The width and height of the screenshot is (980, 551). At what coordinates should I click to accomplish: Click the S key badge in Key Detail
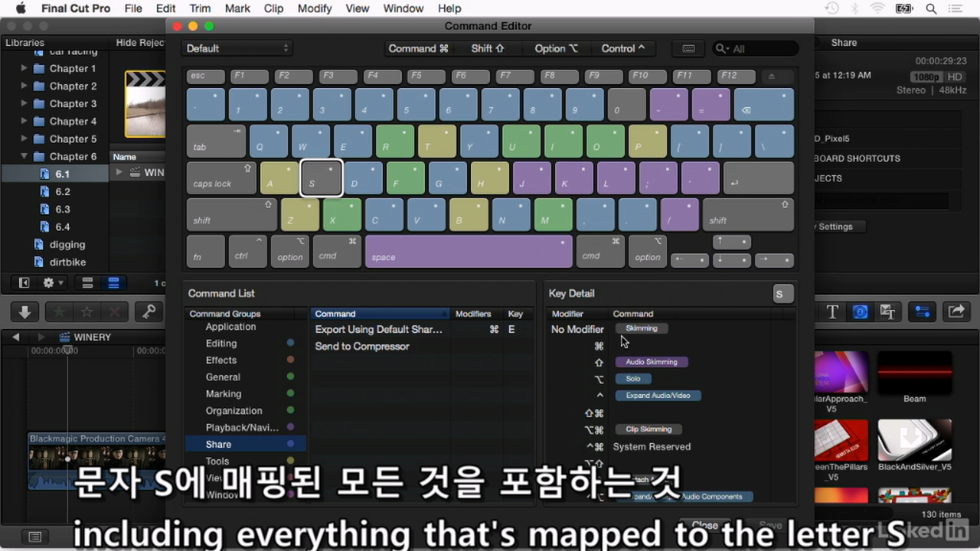click(x=783, y=294)
